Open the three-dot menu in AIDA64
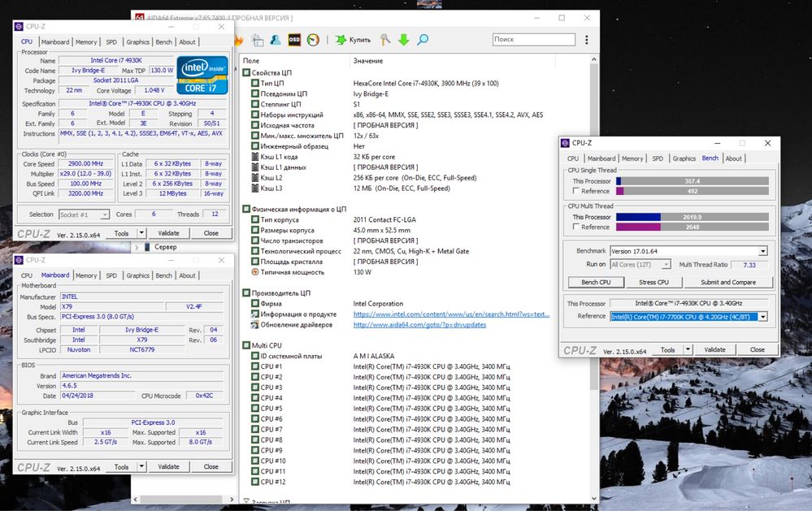This screenshot has height=511, width=812. click(586, 40)
